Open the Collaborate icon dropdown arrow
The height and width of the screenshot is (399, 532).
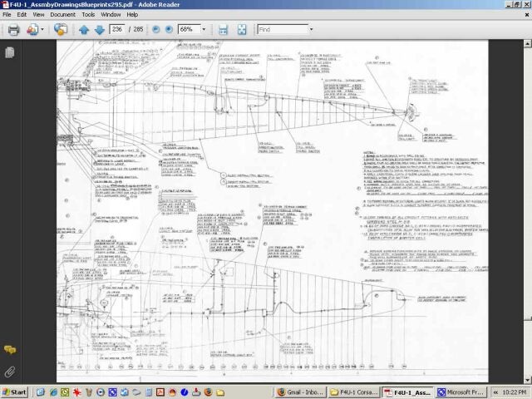(42, 30)
